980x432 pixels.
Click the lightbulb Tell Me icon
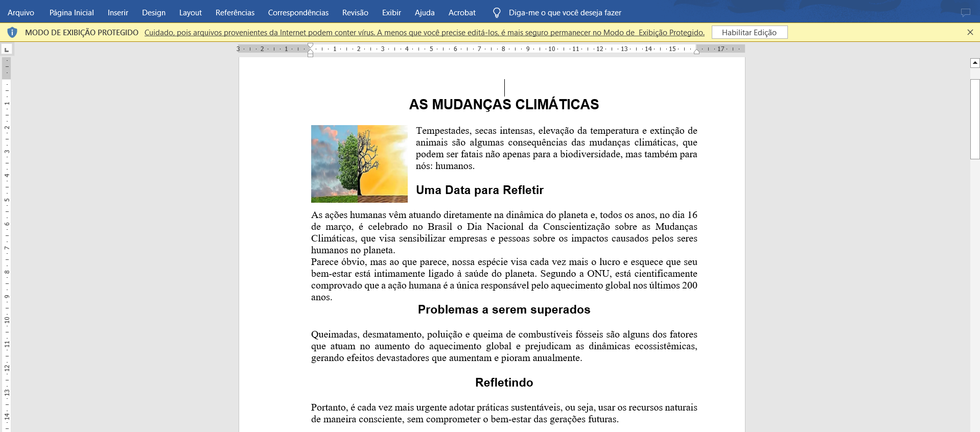tap(497, 13)
